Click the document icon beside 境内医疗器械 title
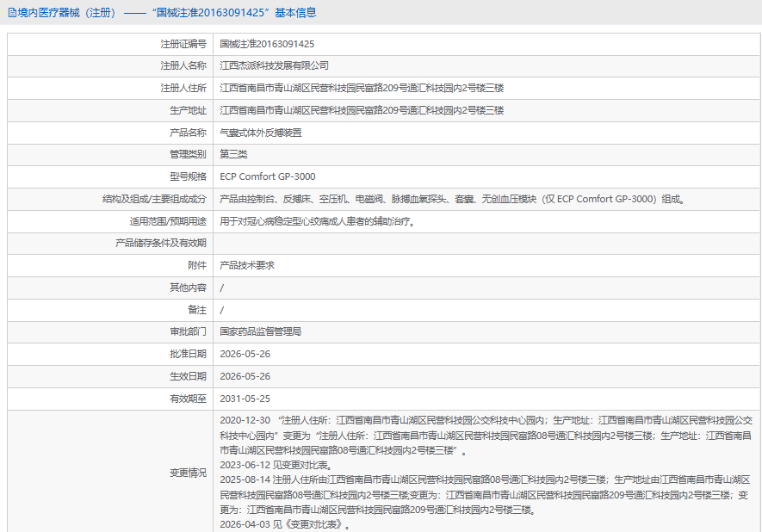 point(12,13)
